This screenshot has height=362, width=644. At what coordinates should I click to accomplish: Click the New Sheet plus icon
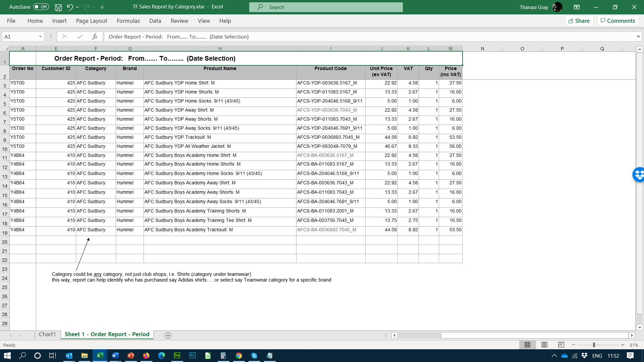tap(168, 335)
